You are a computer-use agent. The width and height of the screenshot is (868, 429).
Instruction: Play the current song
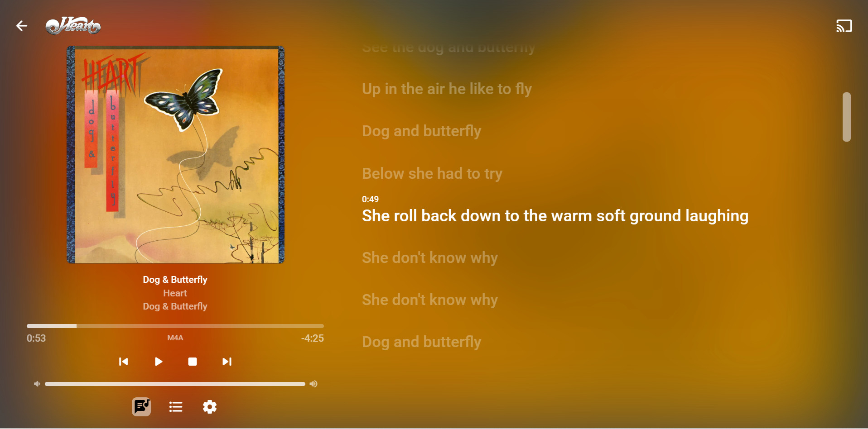158,362
